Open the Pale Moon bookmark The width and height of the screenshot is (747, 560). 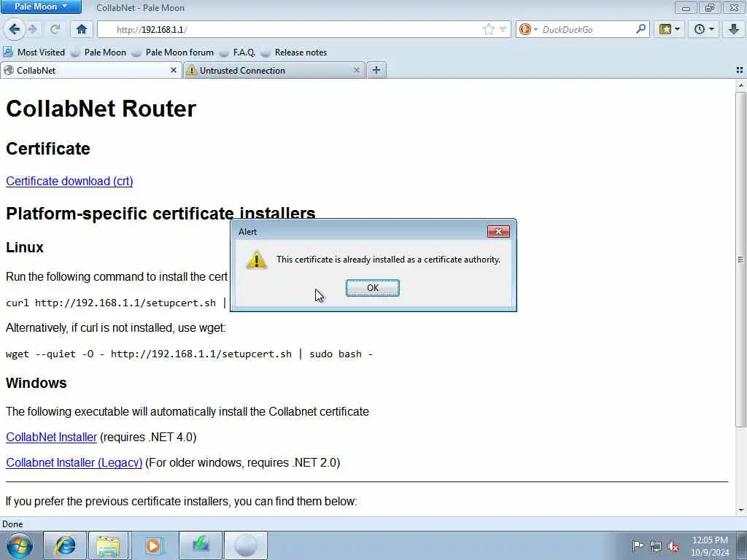[x=98, y=52]
